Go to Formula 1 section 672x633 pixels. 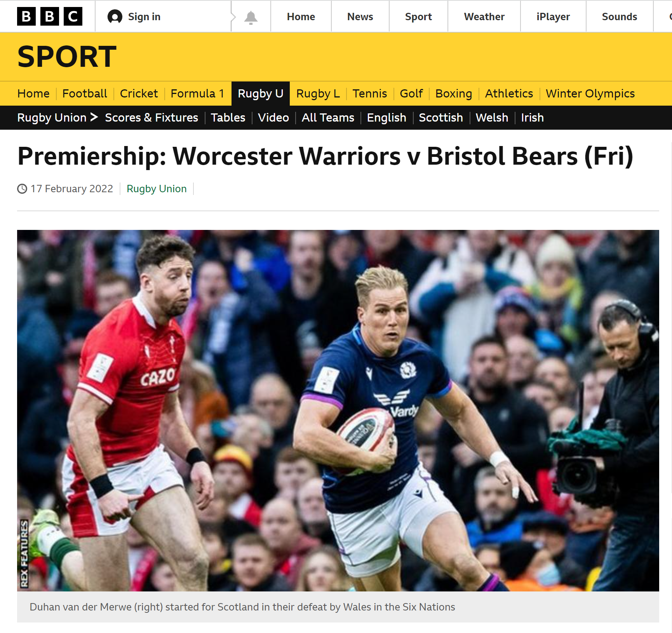[x=197, y=94]
